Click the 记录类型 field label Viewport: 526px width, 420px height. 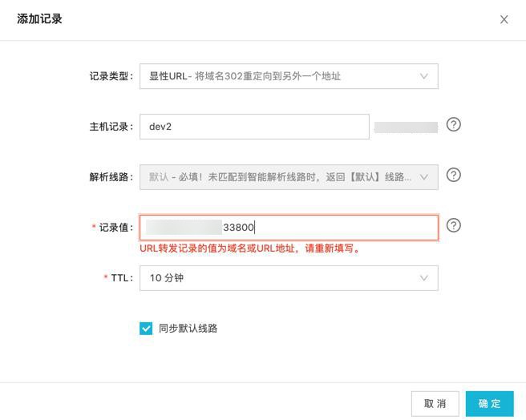(x=111, y=77)
